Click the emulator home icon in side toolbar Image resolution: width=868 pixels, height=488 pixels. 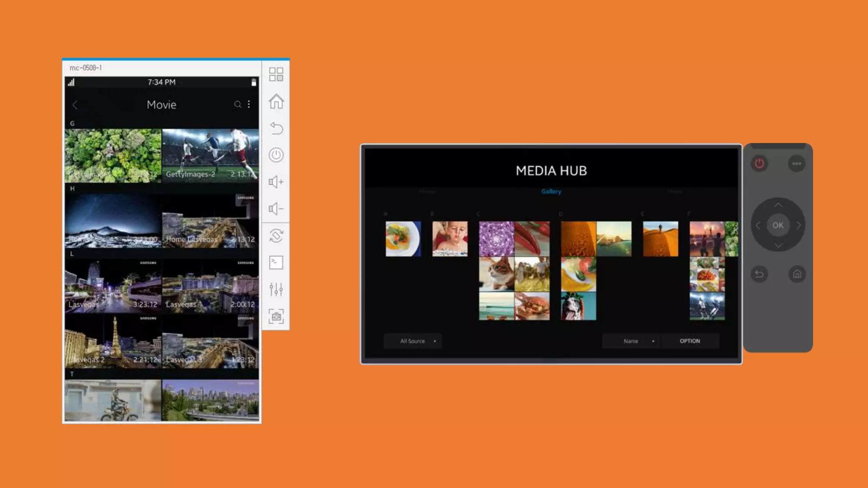pos(276,101)
